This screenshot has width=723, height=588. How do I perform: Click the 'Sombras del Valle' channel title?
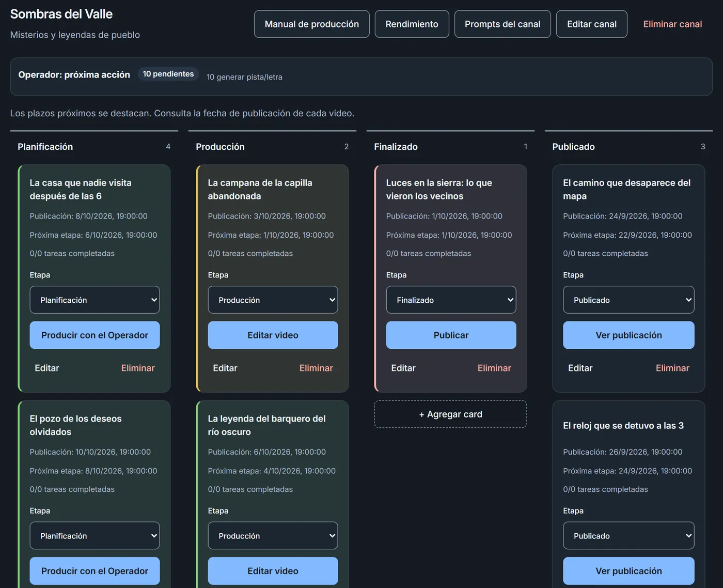point(61,14)
